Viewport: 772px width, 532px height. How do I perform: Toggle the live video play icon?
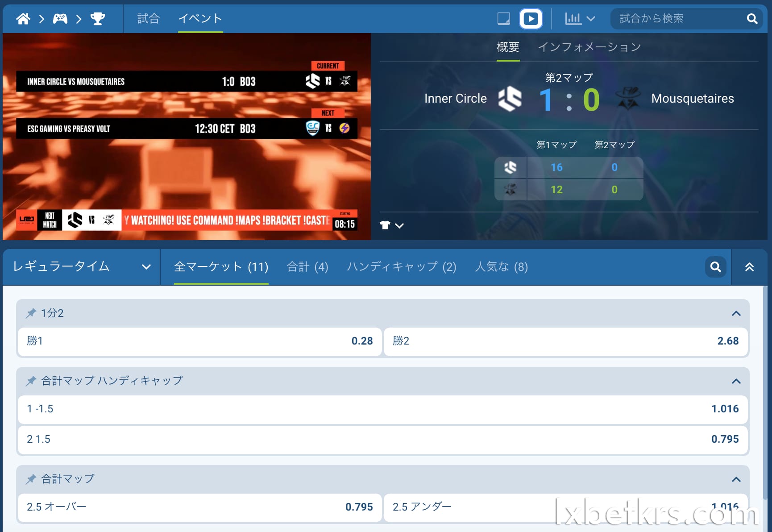click(x=531, y=19)
